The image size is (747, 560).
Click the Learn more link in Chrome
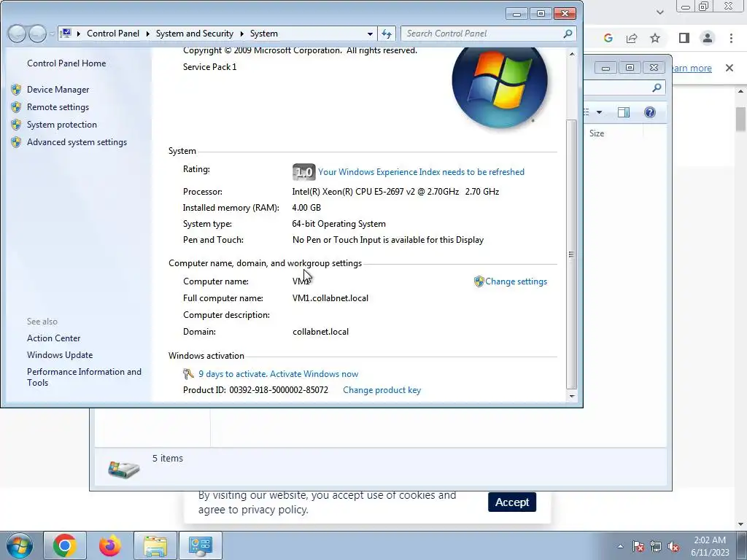(x=692, y=68)
